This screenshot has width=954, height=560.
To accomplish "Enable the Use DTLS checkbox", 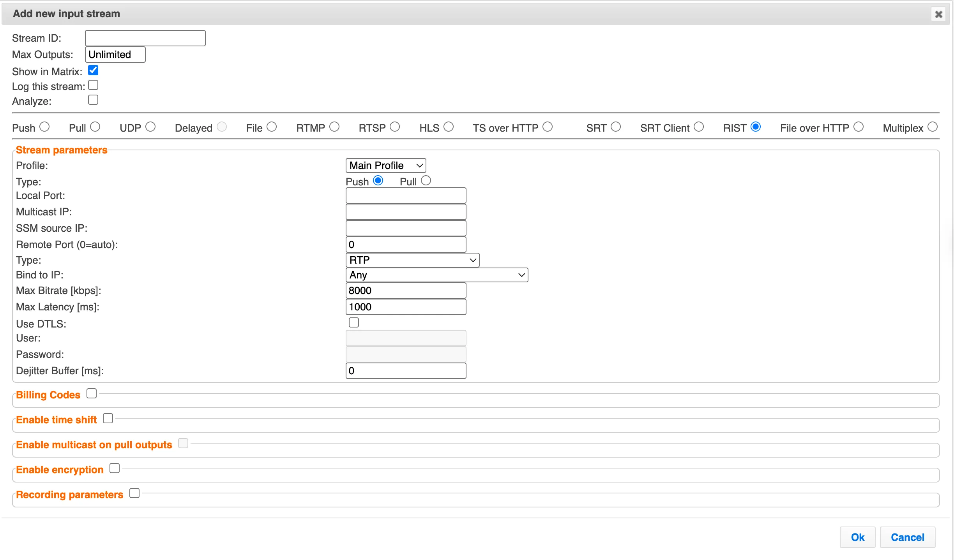I will tap(354, 322).
